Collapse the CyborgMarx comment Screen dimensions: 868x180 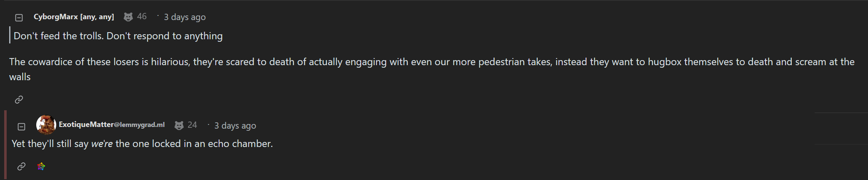click(19, 18)
